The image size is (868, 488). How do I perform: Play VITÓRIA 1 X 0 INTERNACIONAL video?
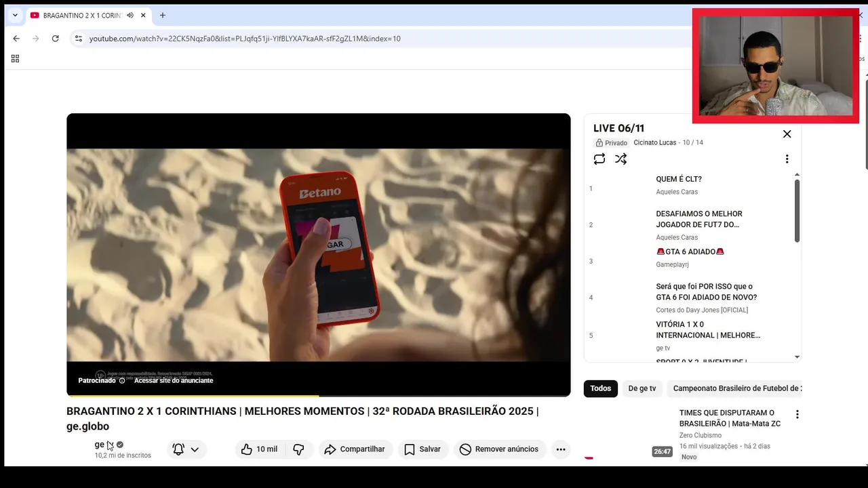(708, 329)
